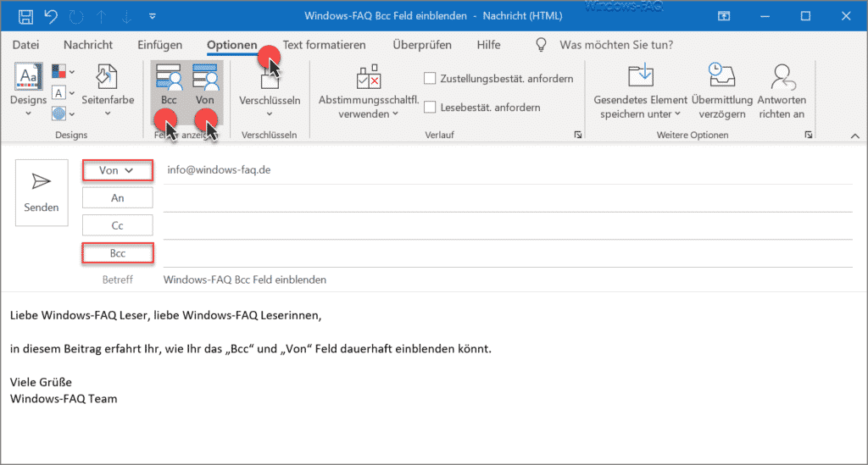Open Gesendetes Element speichern unter

[641, 91]
